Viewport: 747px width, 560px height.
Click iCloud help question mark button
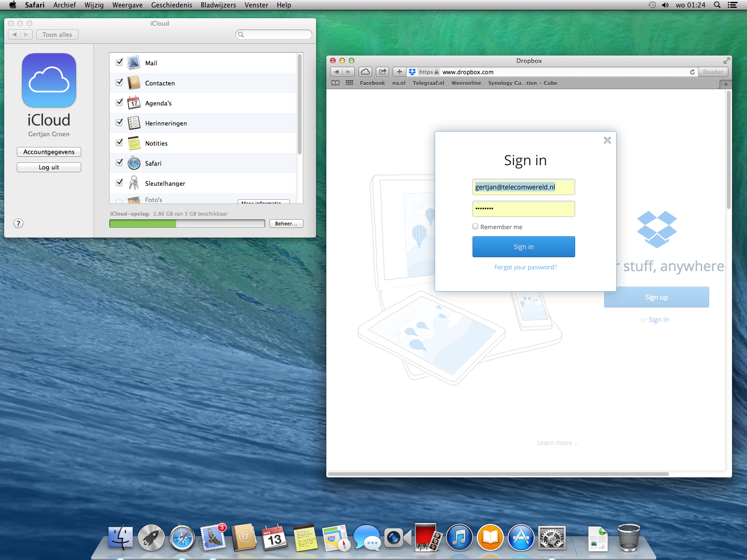click(18, 224)
